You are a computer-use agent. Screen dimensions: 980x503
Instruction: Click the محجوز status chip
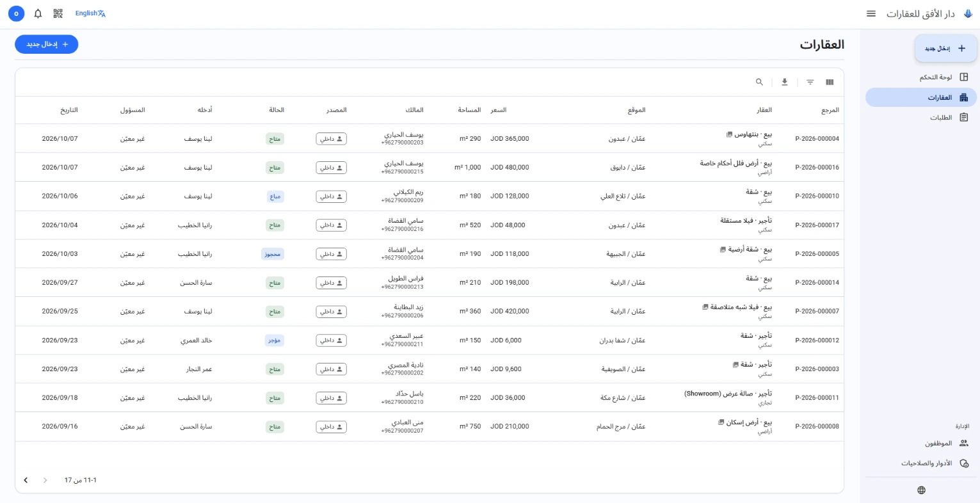point(272,254)
